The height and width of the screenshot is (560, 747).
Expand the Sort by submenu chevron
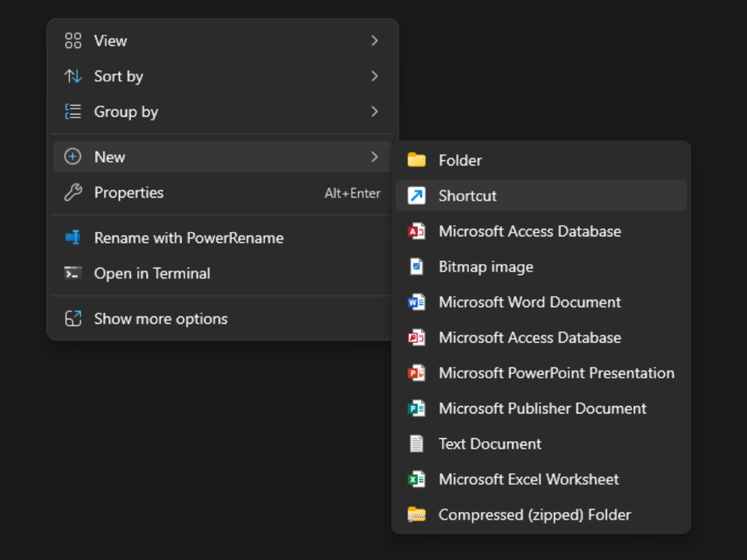(374, 76)
